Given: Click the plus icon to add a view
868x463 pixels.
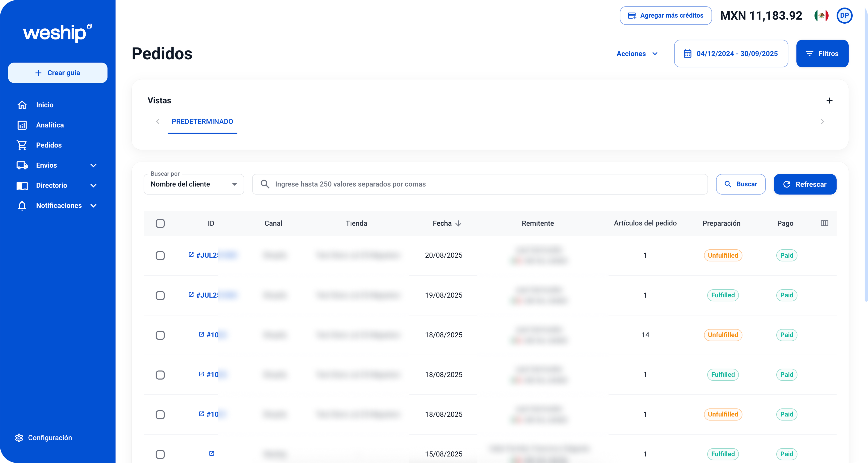Looking at the screenshot, I should [x=829, y=101].
